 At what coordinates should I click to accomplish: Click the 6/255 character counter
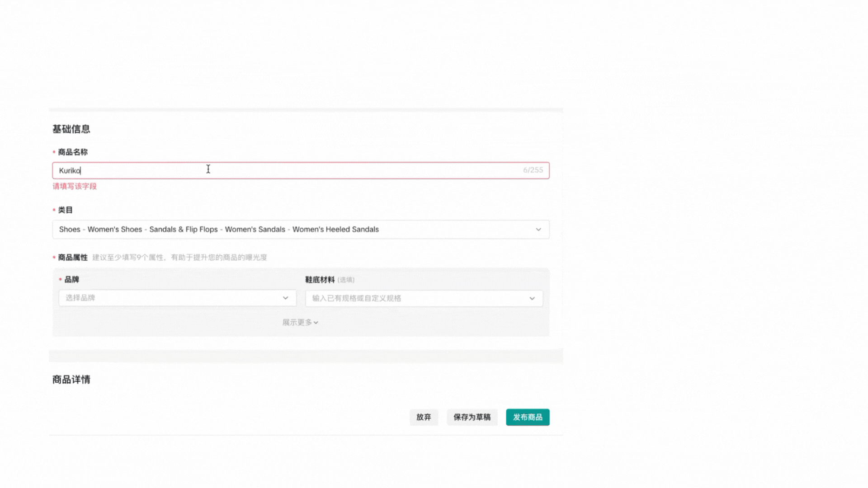pyautogui.click(x=533, y=170)
